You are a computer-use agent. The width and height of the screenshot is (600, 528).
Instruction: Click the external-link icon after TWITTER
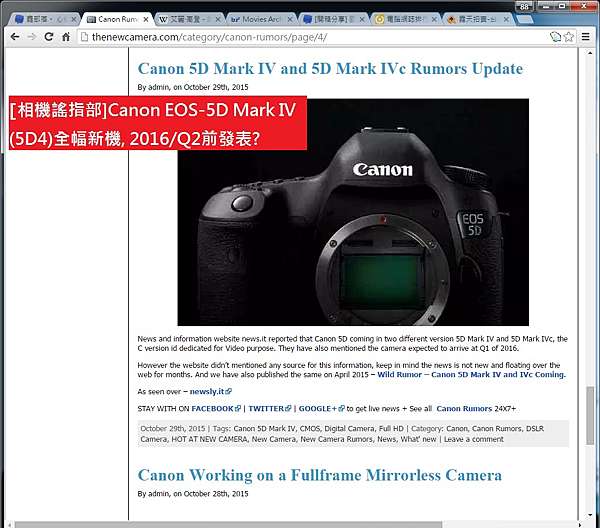288,409
